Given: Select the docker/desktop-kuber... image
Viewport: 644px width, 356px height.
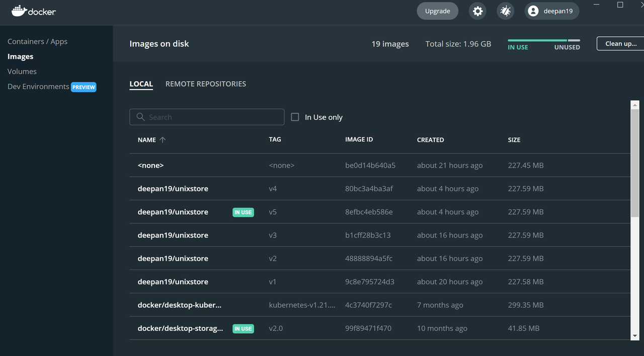Looking at the screenshot, I should click(180, 305).
